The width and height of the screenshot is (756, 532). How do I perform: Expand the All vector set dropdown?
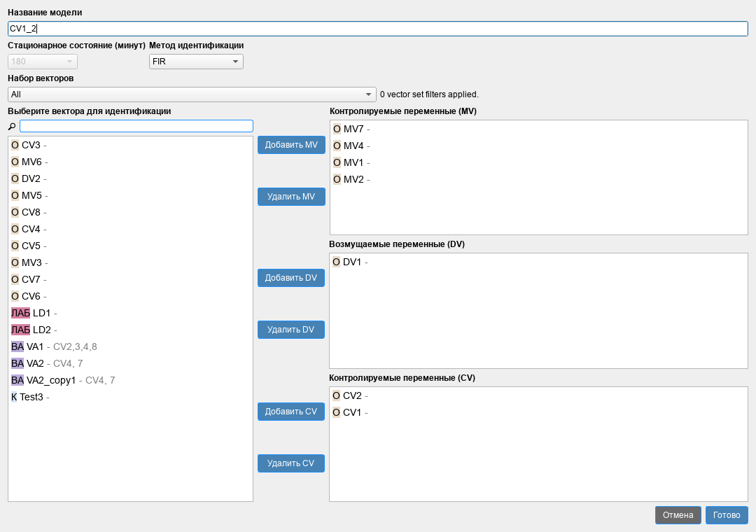point(192,94)
